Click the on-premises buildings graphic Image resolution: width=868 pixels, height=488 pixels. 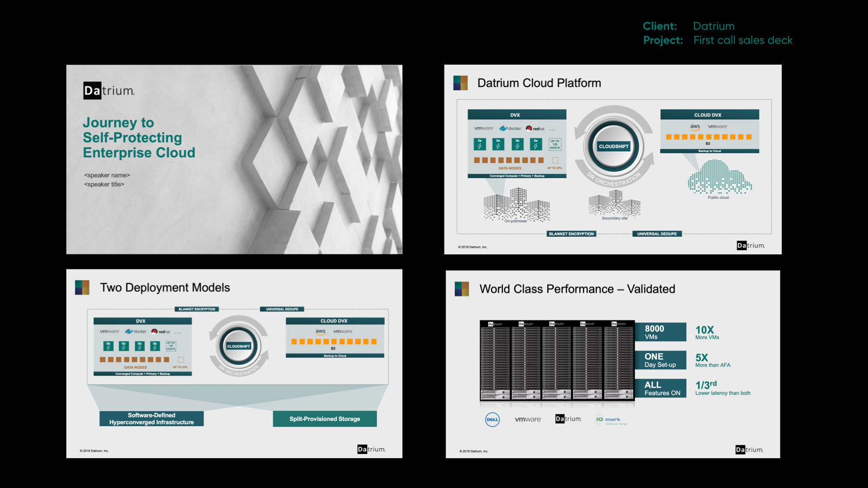517,205
